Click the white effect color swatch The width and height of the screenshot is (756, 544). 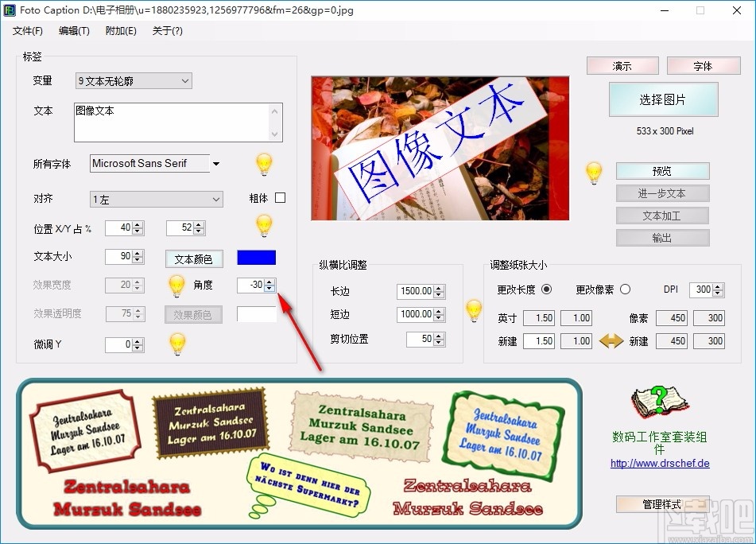coord(256,314)
